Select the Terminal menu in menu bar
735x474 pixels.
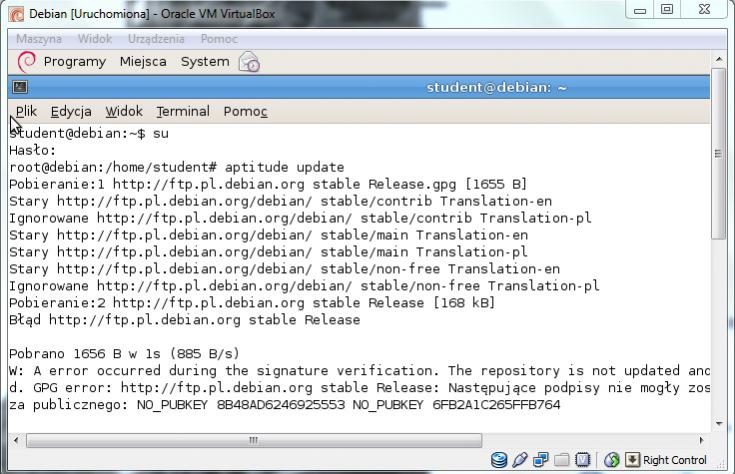[182, 111]
